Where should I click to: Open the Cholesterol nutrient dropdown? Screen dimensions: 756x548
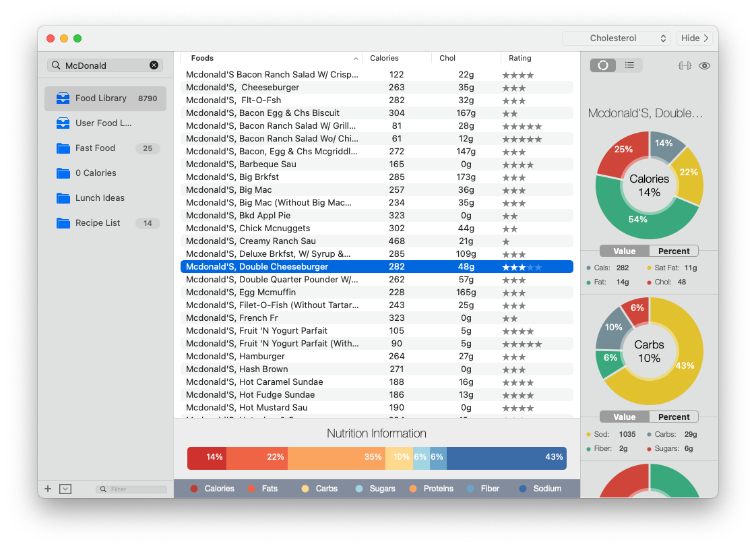point(616,38)
